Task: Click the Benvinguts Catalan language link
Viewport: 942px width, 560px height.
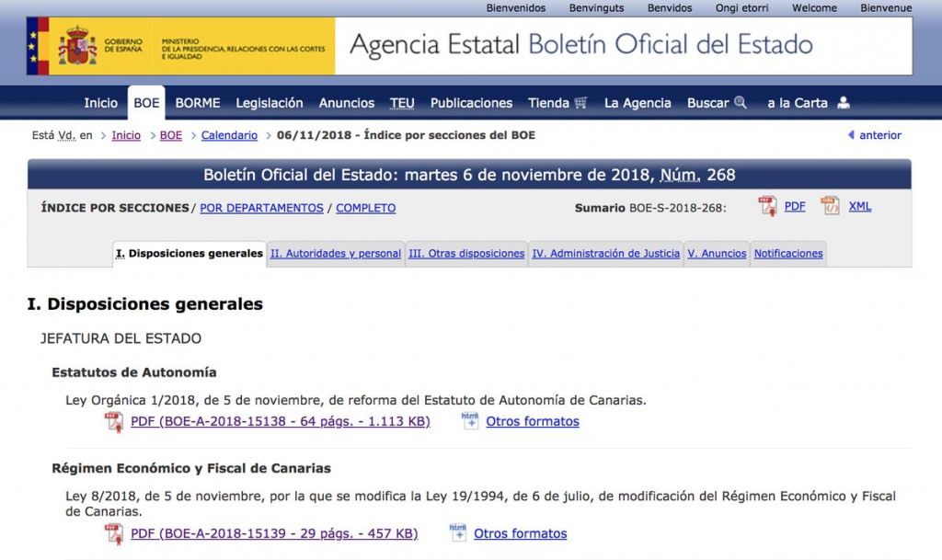Action: point(596,7)
